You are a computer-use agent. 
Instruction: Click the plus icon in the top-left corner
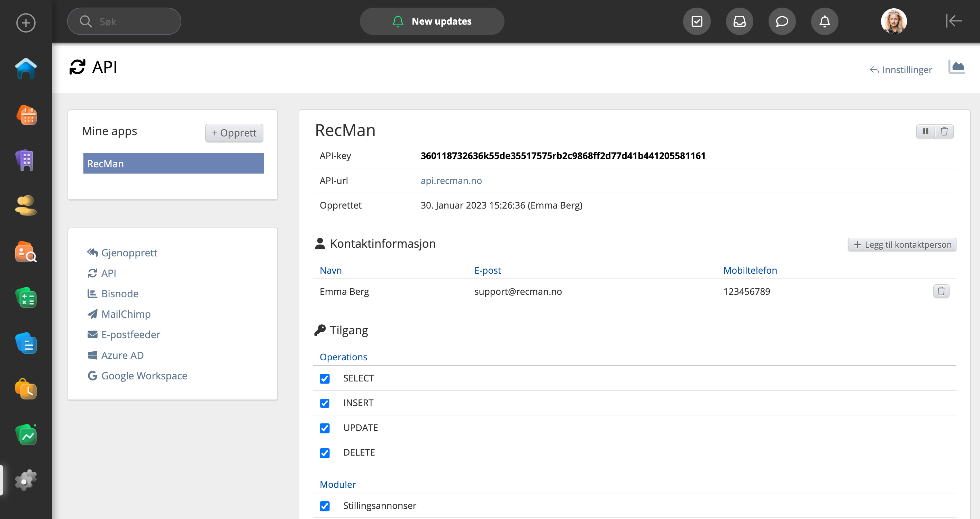tap(26, 23)
